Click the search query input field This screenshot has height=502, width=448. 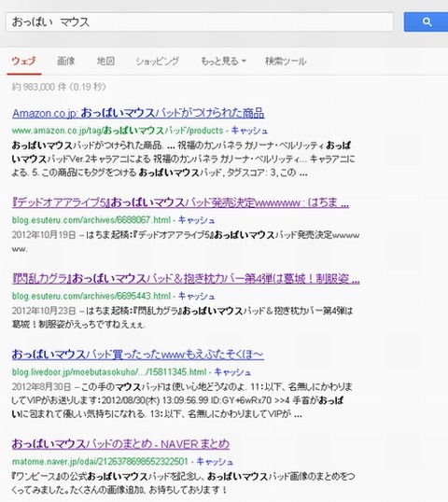click(x=200, y=21)
